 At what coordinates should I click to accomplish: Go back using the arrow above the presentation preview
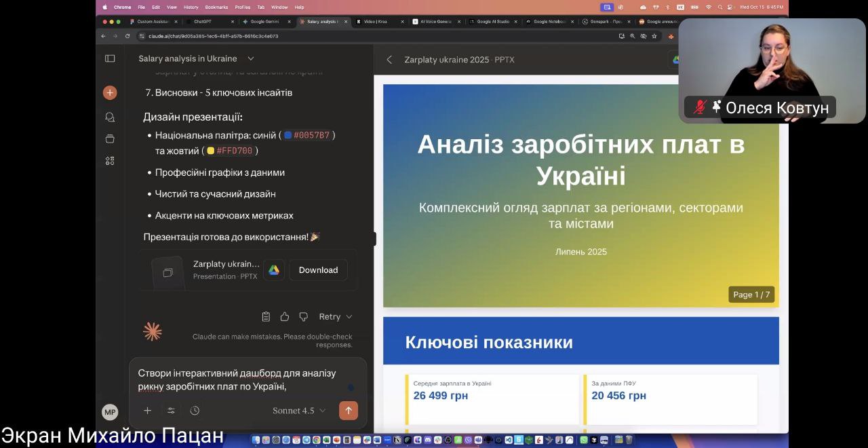pyautogui.click(x=389, y=60)
